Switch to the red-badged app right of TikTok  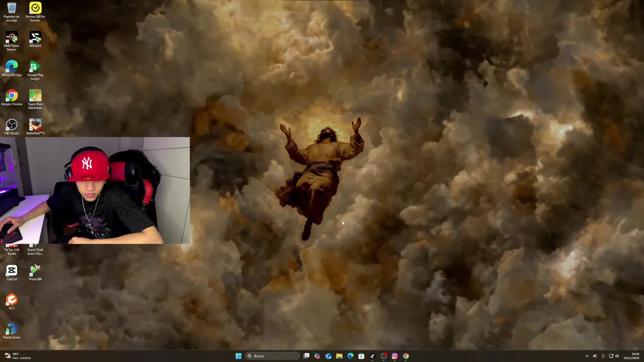[x=383, y=356]
